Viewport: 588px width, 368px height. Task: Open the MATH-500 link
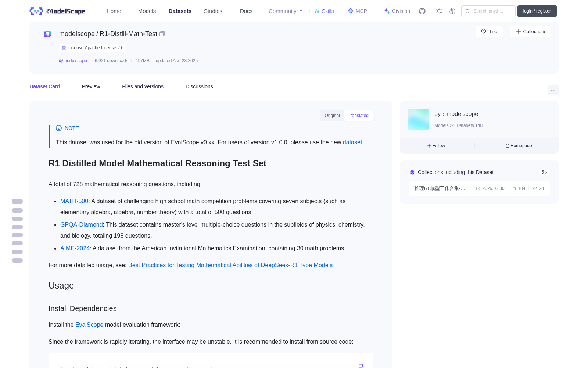point(74,201)
